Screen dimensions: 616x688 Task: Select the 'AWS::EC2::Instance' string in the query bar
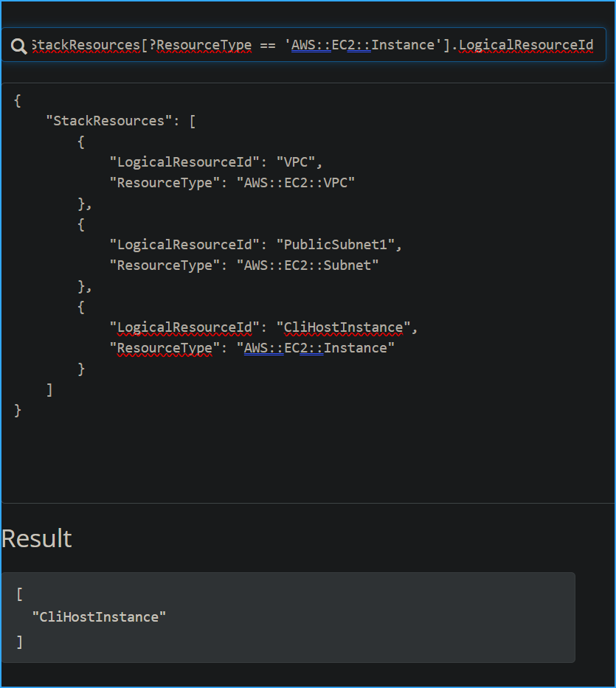pos(361,44)
